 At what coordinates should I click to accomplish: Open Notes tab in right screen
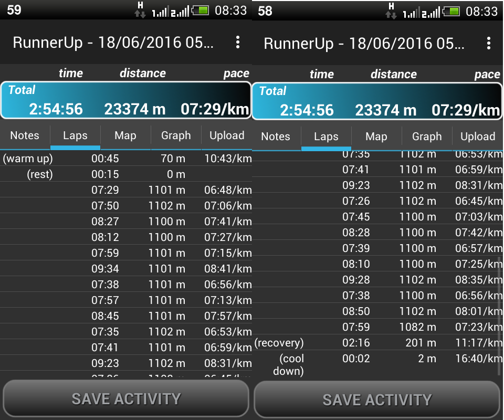click(276, 136)
